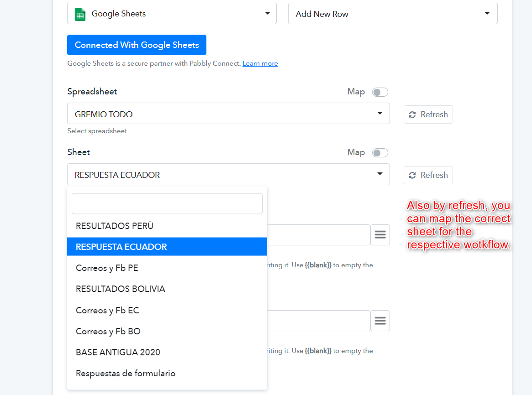
Task: Open the upper field's hamburger menu icon
Action: click(x=380, y=235)
